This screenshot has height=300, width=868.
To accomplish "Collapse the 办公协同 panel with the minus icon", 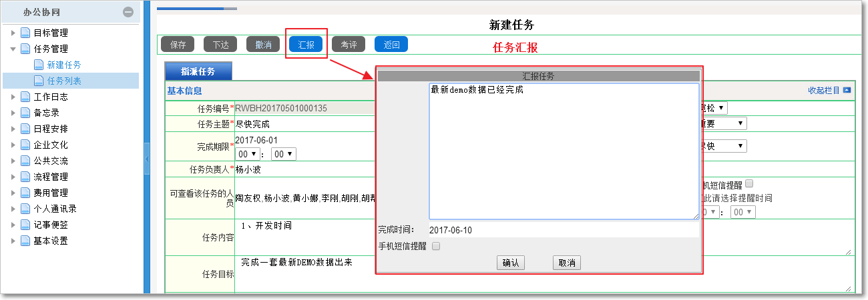I will coord(128,12).
